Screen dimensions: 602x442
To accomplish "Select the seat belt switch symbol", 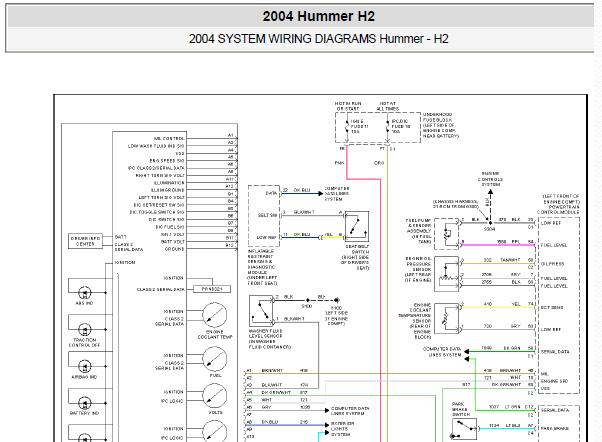I will (357, 227).
